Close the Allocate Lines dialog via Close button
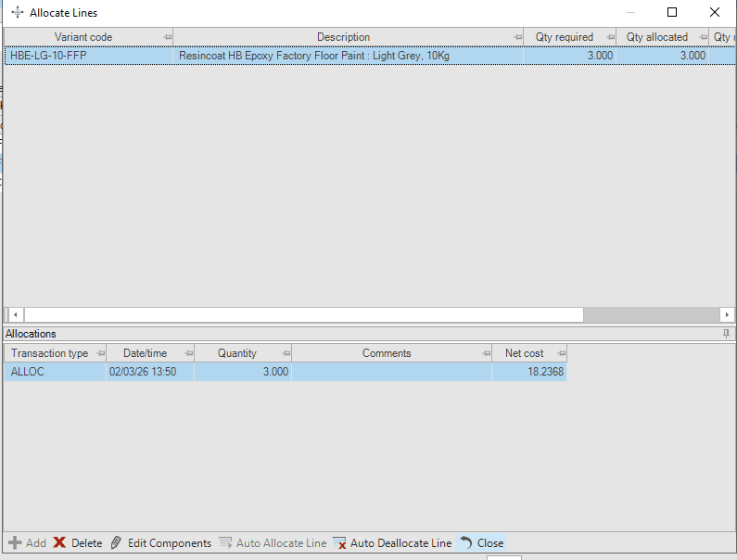The height and width of the screenshot is (560, 737). [481, 543]
